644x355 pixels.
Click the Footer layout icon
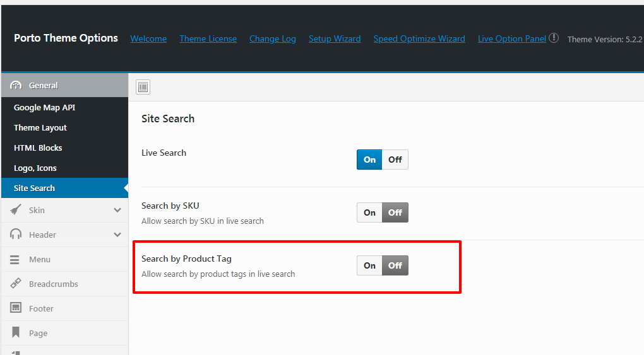pos(16,308)
